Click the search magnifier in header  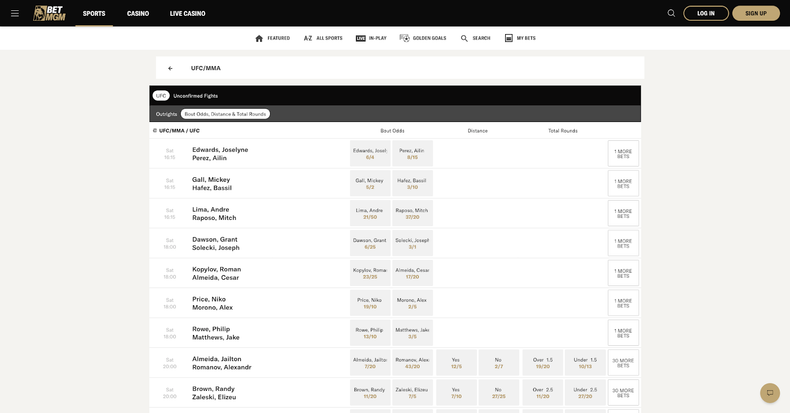point(671,13)
